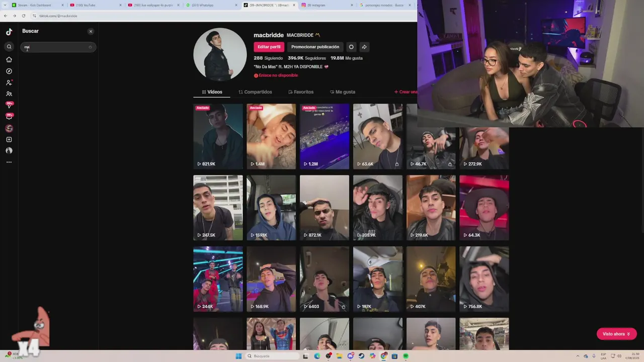
Task: Switch to personajes morados search tab
Action: [x=385, y=5]
